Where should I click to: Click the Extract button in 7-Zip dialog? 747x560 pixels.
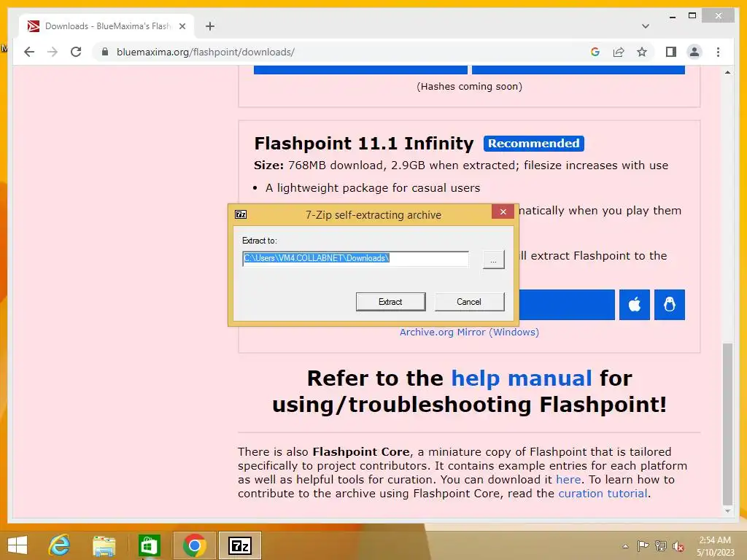[x=391, y=301]
